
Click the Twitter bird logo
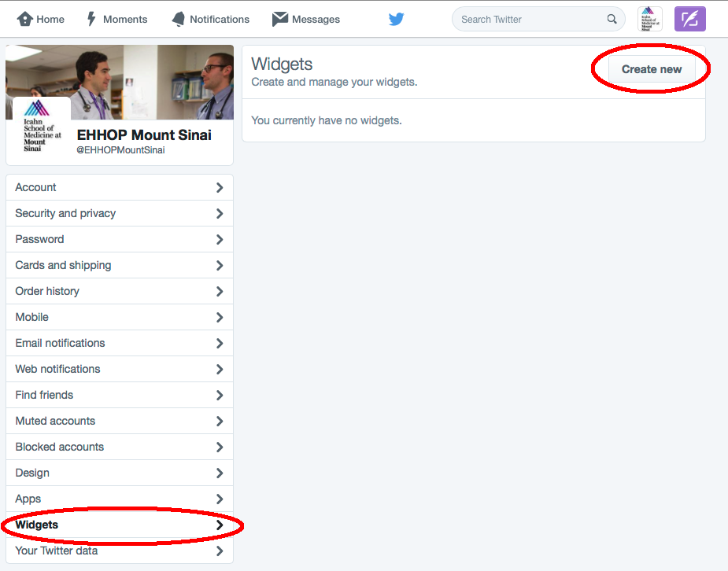[397, 19]
